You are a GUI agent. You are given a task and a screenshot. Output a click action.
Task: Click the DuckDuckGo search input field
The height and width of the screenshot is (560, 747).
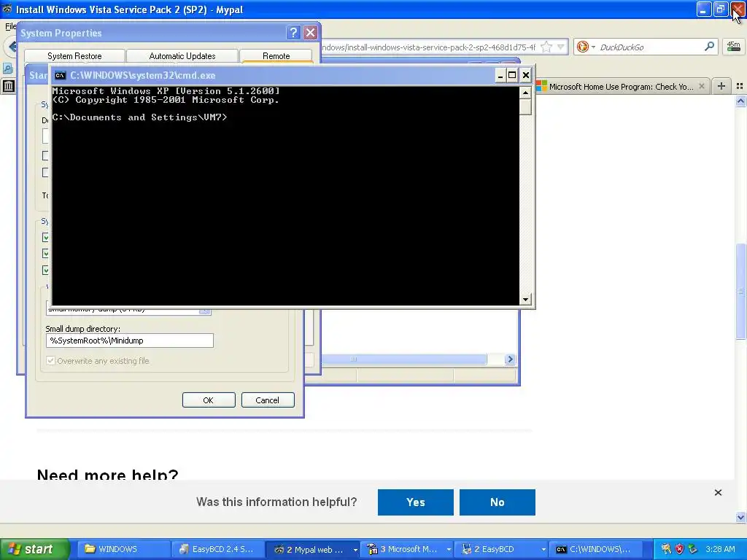(x=649, y=47)
